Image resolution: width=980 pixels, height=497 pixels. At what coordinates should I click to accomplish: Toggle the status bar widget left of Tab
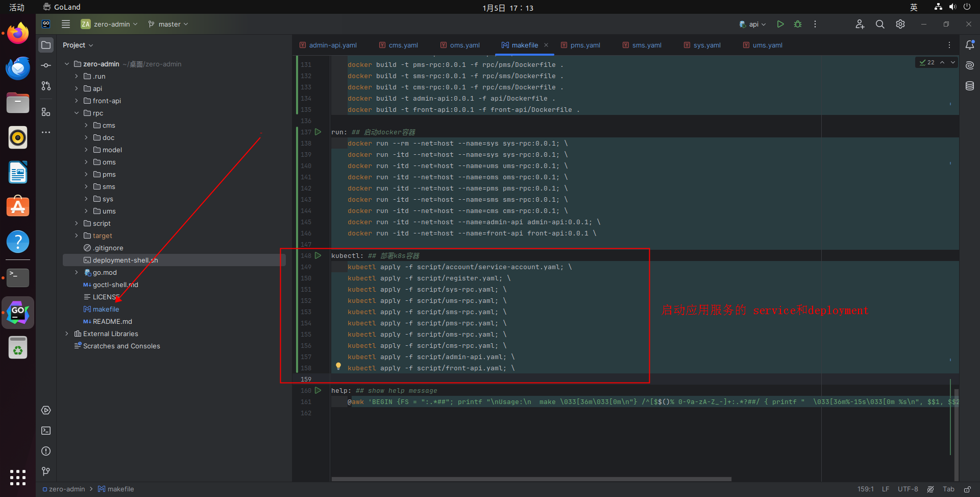click(x=930, y=489)
